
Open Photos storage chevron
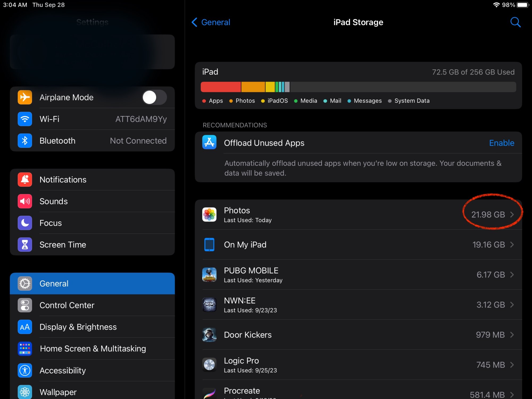[512, 214]
